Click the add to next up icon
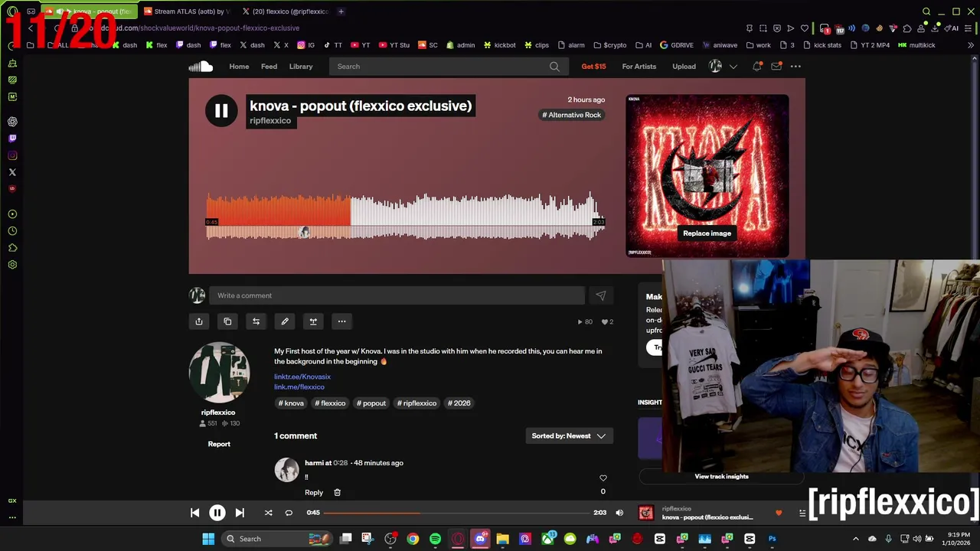 (x=313, y=321)
